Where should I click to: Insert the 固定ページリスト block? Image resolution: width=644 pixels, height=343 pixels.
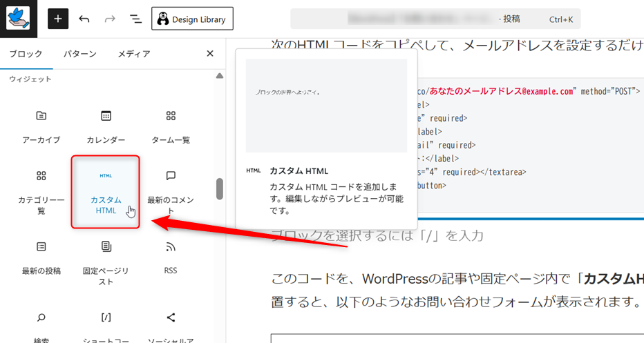(106, 262)
